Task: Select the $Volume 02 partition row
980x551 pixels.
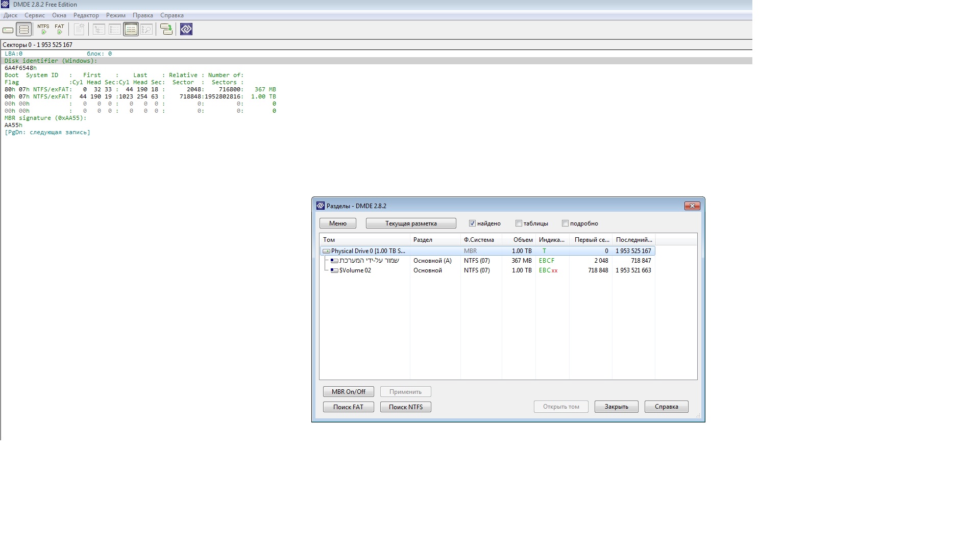Action: (x=355, y=270)
